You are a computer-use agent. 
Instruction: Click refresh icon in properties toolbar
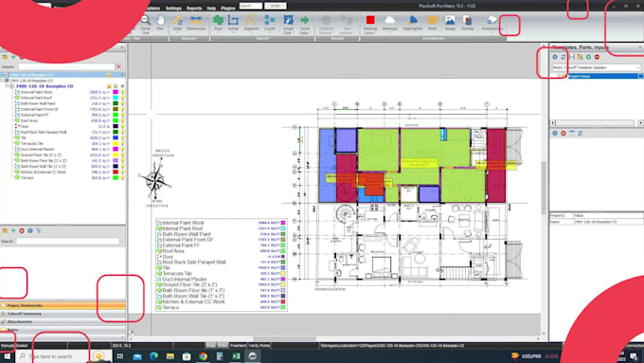580,134
